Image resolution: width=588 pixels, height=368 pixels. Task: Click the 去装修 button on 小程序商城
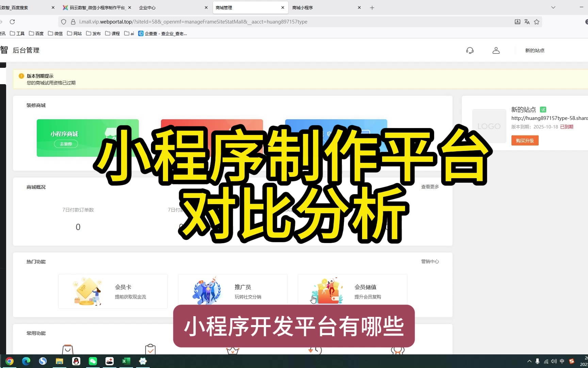click(x=66, y=144)
